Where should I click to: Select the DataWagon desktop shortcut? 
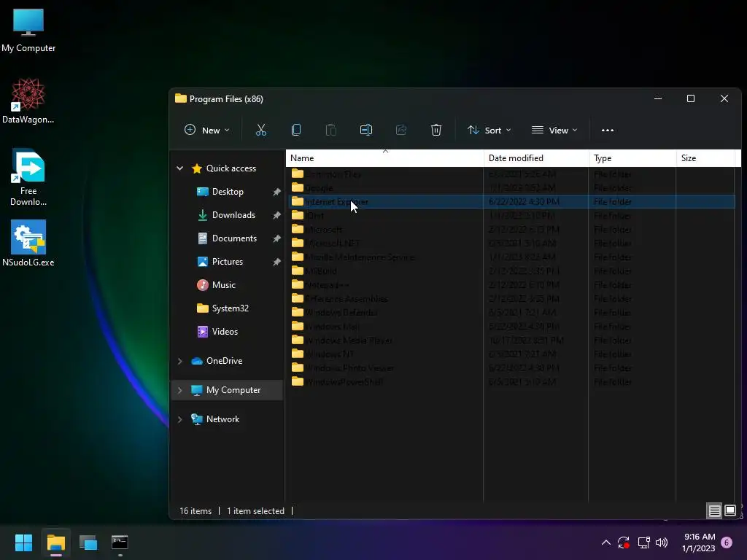(x=28, y=101)
